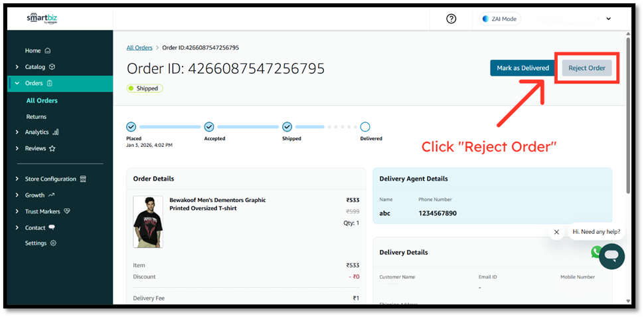Click the Accepted step checkmark circle
The image size is (644, 317).
point(209,126)
